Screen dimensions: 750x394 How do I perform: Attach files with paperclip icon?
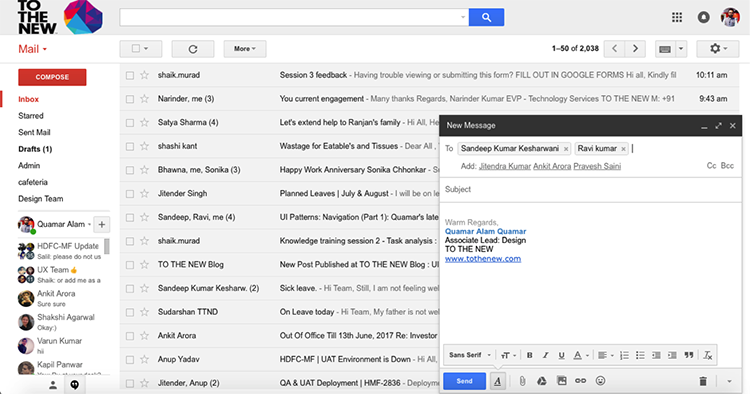(x=522, y=381)
